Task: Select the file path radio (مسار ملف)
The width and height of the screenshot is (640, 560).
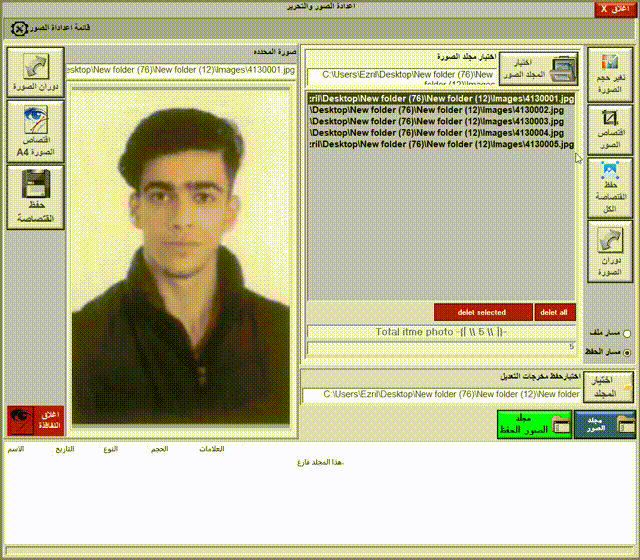Action: coord(627,333)
